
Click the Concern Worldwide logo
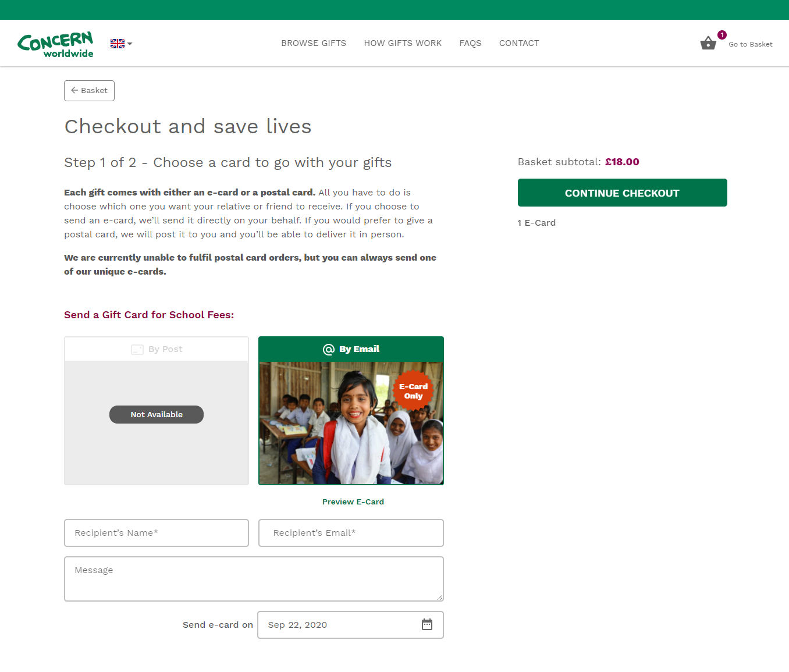tap(55, 44)
